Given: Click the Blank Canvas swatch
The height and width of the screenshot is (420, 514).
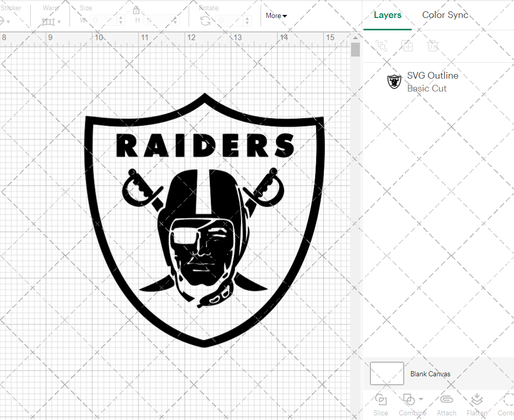Looking at the screenshot, I should click(x=387, y=373).
